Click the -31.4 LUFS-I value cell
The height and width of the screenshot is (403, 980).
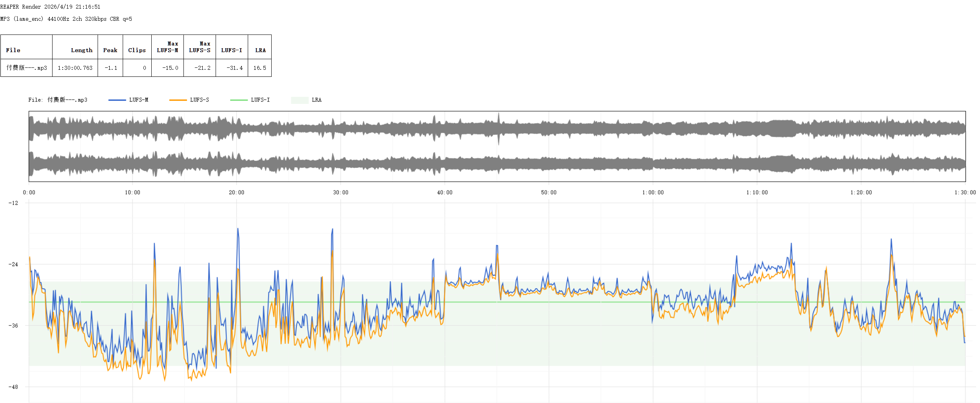234,68
